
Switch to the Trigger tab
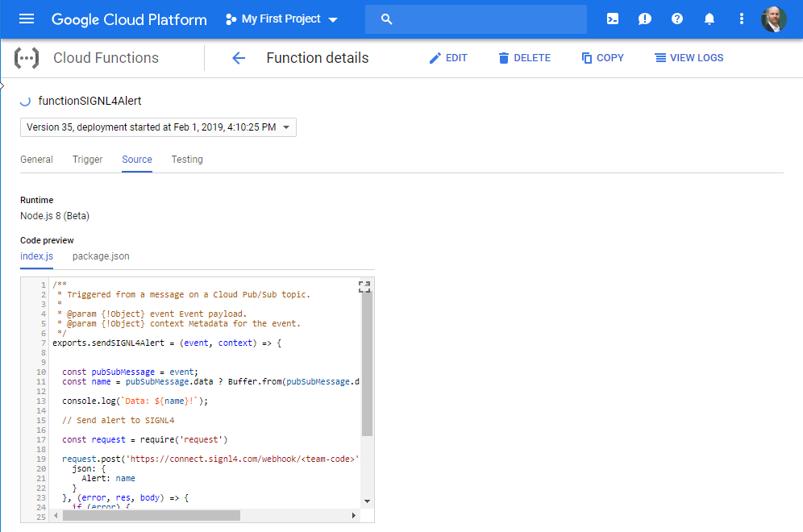click(x=88, y=160)
